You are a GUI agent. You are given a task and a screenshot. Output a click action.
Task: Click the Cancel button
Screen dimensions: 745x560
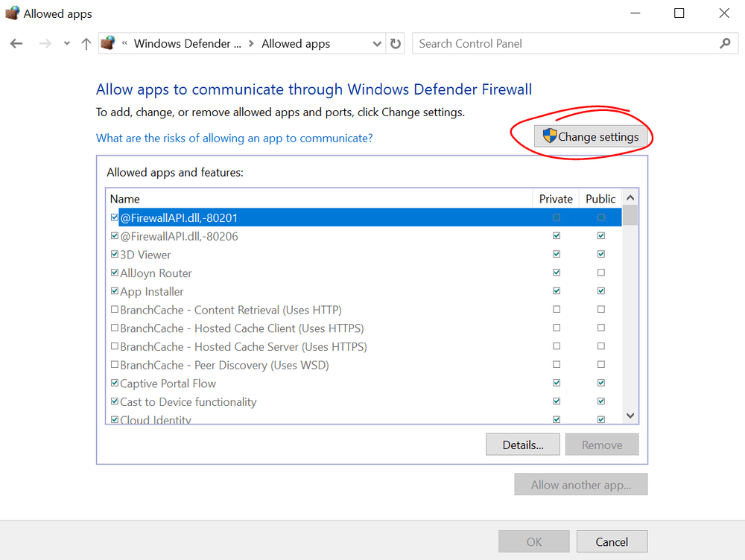[612, 541]
